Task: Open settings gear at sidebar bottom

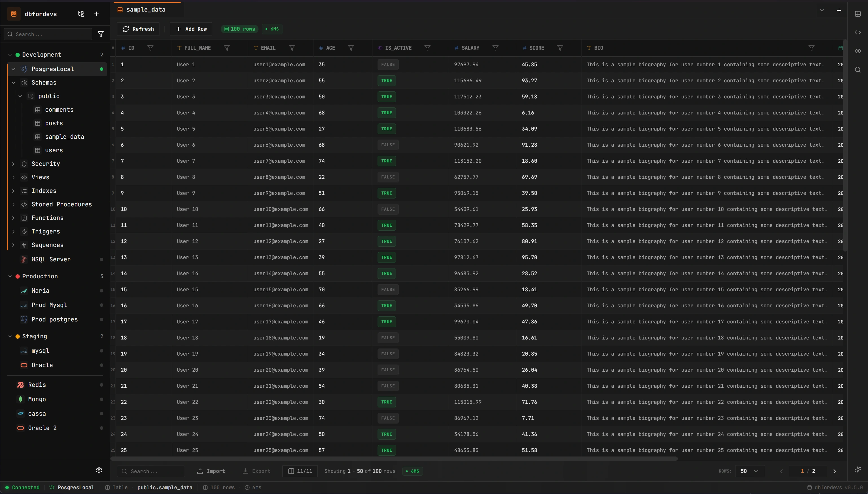Action: pyautogui.click(x=99, y=470)
